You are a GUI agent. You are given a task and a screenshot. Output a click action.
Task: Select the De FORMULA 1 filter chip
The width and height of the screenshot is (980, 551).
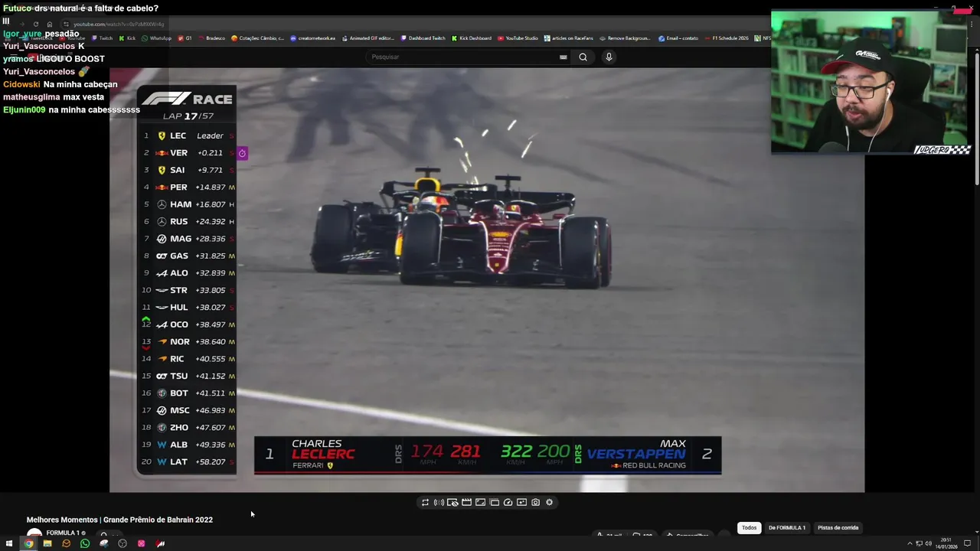(x=787, y=527)
